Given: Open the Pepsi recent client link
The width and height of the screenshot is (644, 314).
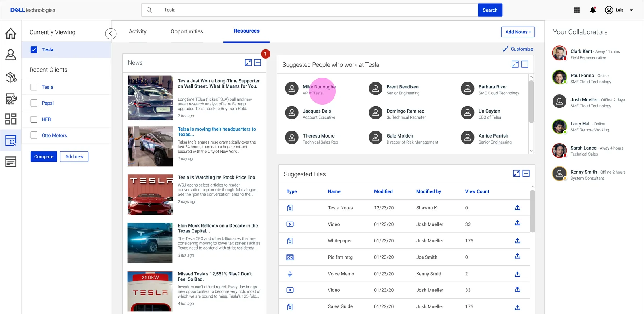Looking at the screenshot, I should 47,103.
